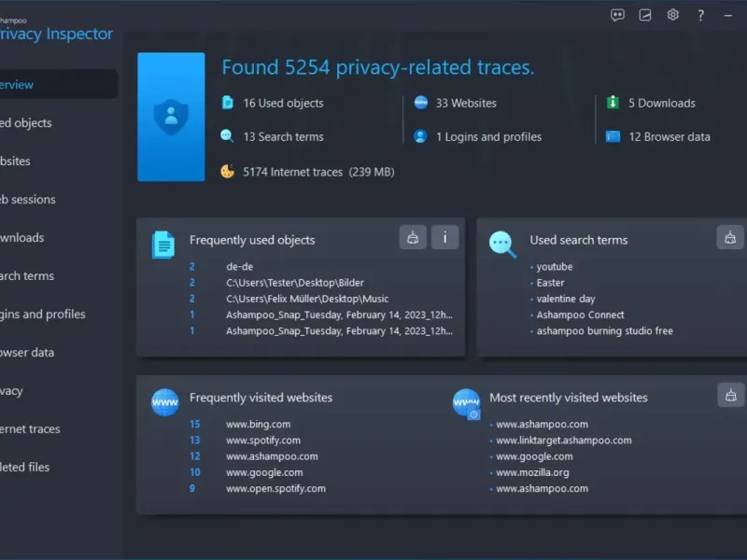Clean Used search terms with broom button
Screen dimensions: 747x560
tap(730, 237)
